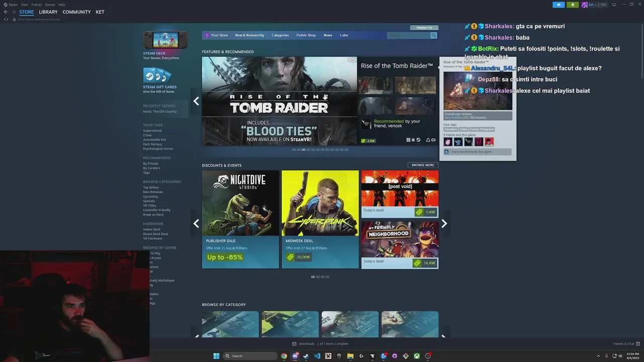Open VR Hardware link
This screenshot has width=644, height=362.
(152, 238)
